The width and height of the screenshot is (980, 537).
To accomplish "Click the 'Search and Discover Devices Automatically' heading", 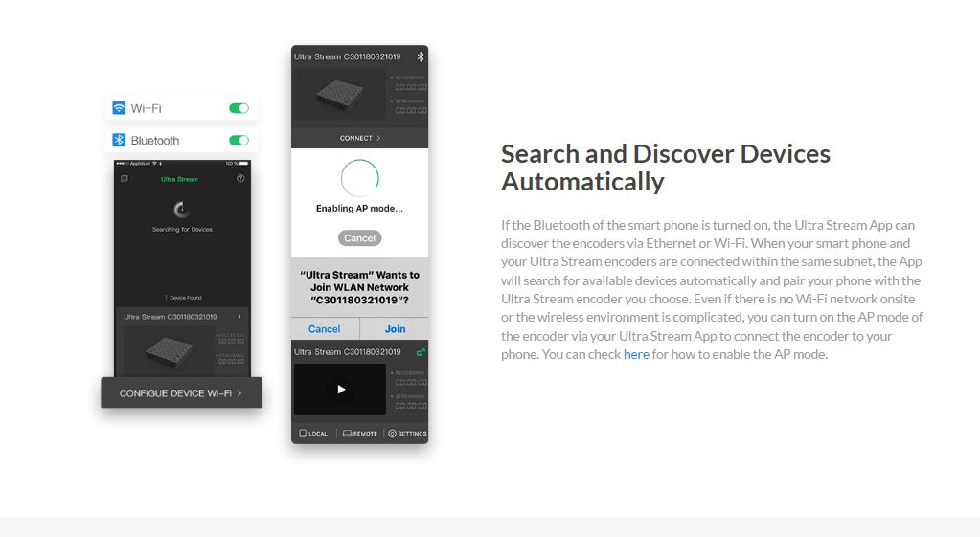I will pos(666,168).
